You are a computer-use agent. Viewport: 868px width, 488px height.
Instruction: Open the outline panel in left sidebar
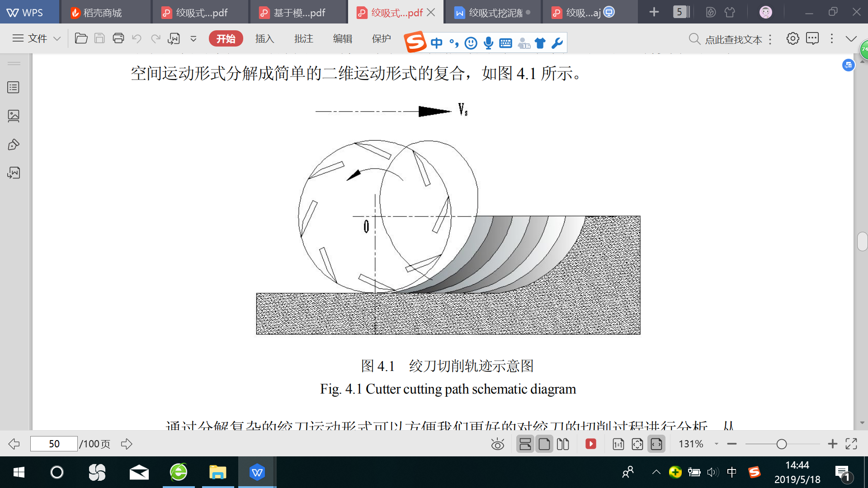[x=14, y=87]
